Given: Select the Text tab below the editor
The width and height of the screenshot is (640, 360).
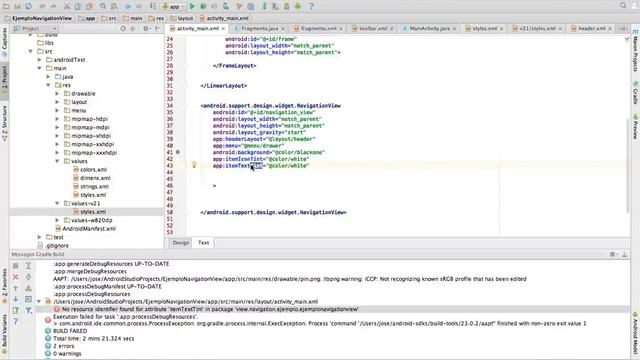Looking at the screenshot, I should (203, 243).
